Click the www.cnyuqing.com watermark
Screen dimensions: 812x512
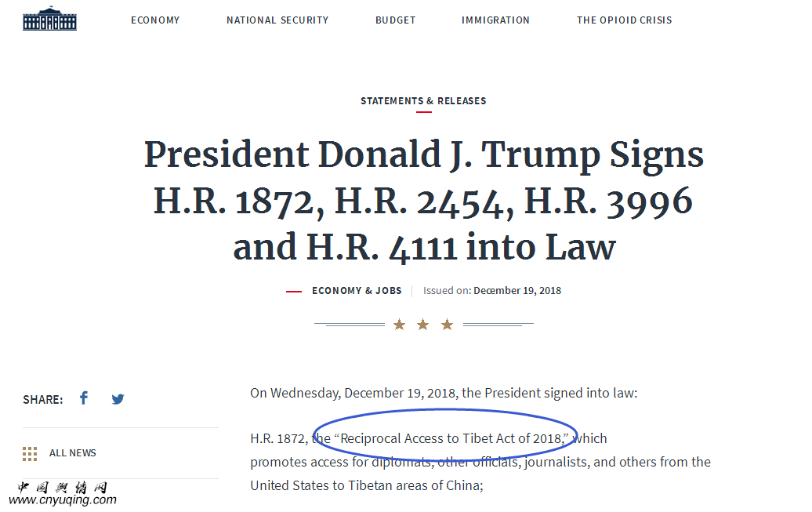(x=63, y=499)
